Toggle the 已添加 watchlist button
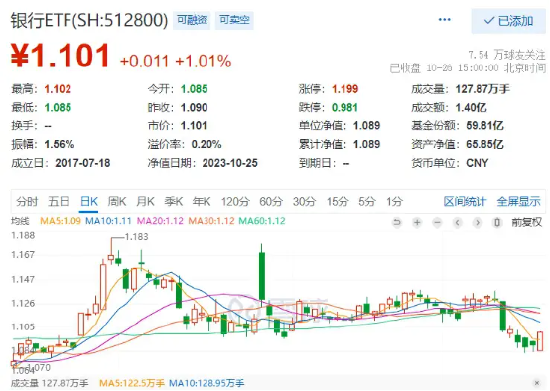This screenshot has height=391, width=550. pos(508,21)
